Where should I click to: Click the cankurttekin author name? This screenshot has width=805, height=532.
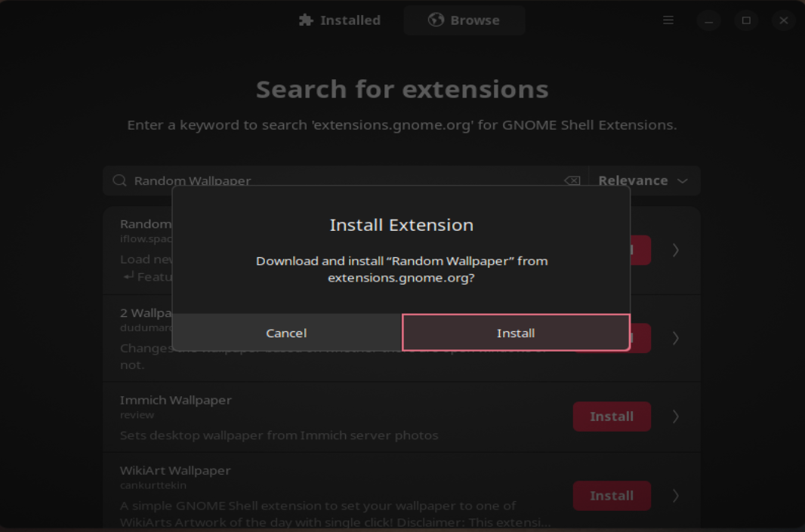click(153, 485)
